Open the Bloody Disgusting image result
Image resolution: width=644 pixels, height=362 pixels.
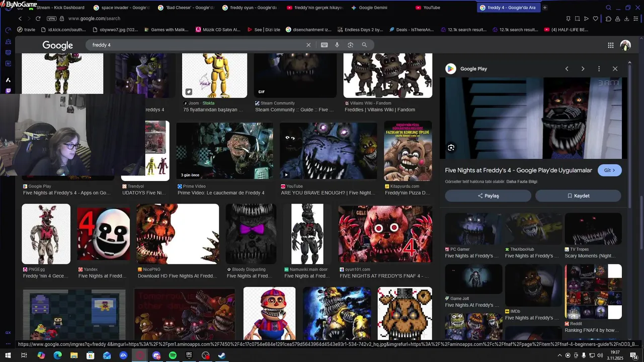pyautogui.click(x=251, y=234)
